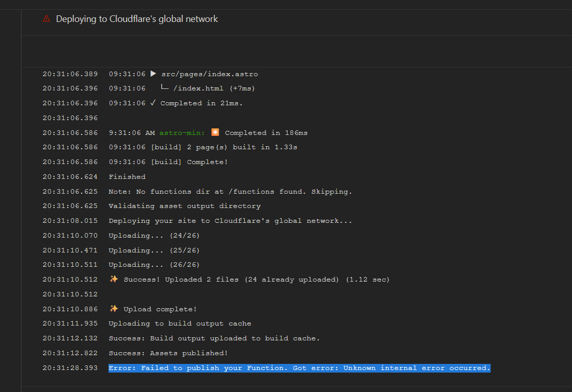This screenshot has width=572, height=392.
Task: Click the sparkle emoji before 'Success! Uploaded 2 files'
Action: [114, 279]
